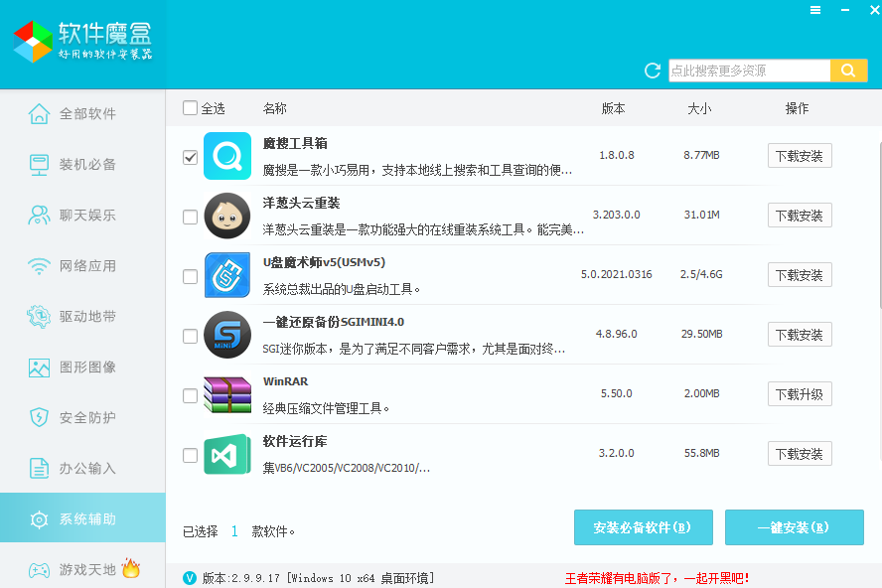The height and width of the screenshot is (588, 882).
Task: Click the 图形图像 picture icon
Action: tap(39, 367)
